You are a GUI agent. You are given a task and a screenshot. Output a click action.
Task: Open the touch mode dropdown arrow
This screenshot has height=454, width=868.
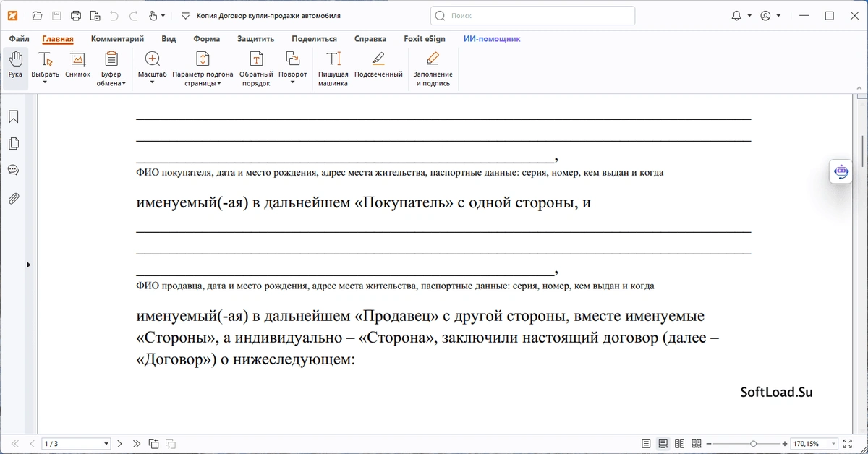163,16
